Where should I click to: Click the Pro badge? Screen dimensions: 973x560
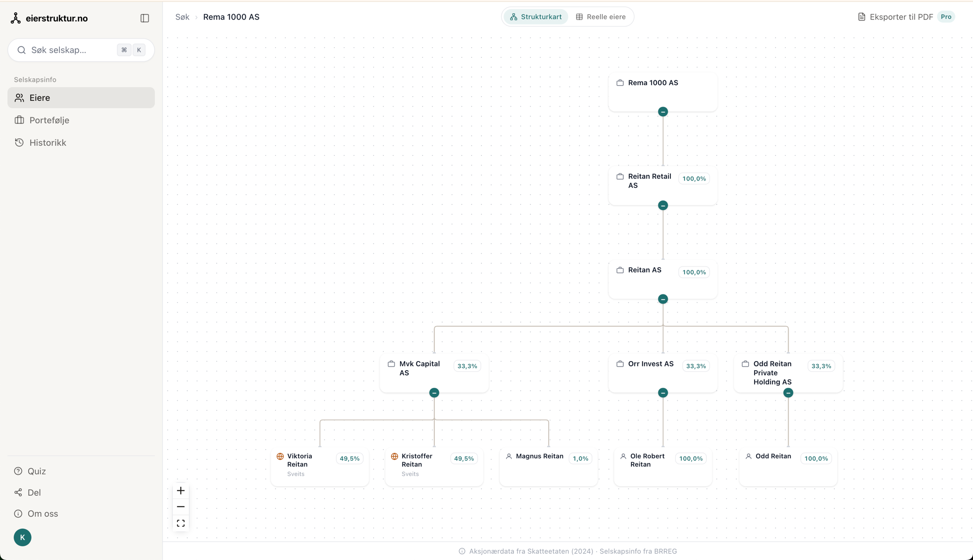click(x=946, y=17)
